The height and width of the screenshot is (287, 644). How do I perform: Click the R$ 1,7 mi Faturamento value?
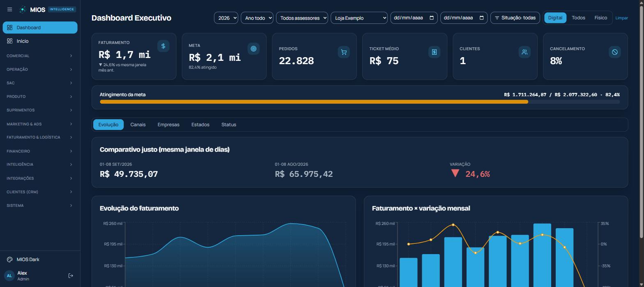(x=124, y=55)
